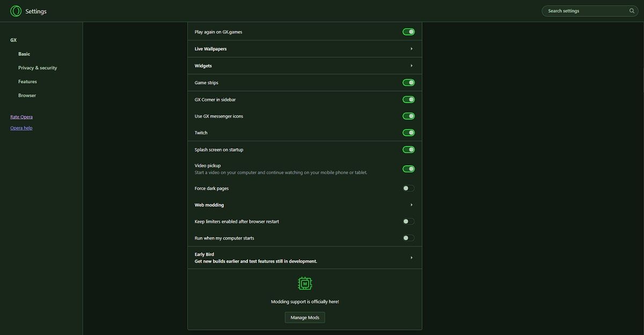
Task: Turn on Keep limiters enabled toggle
Action: (408, 221)
